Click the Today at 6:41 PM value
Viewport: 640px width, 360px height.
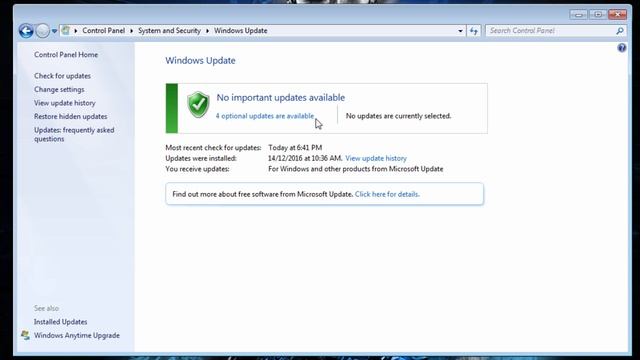pos(295,148)
